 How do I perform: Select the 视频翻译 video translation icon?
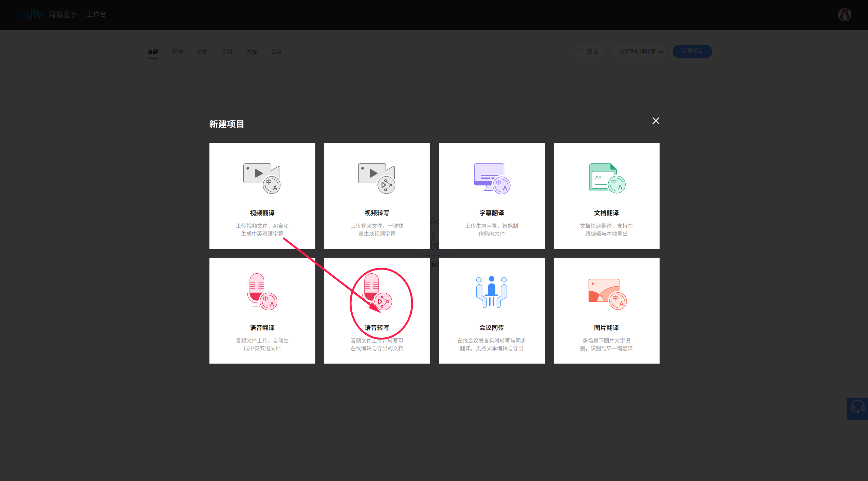tap(262, 178)
